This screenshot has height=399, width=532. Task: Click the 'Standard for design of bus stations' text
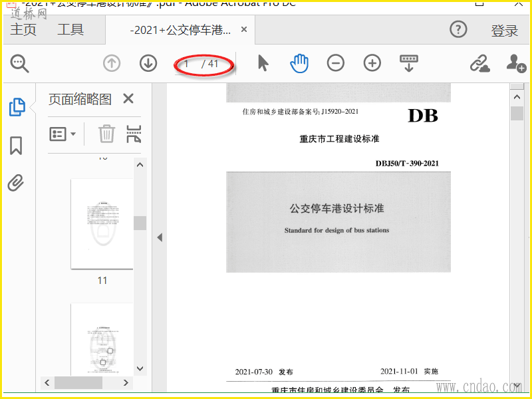pos(336,230)
